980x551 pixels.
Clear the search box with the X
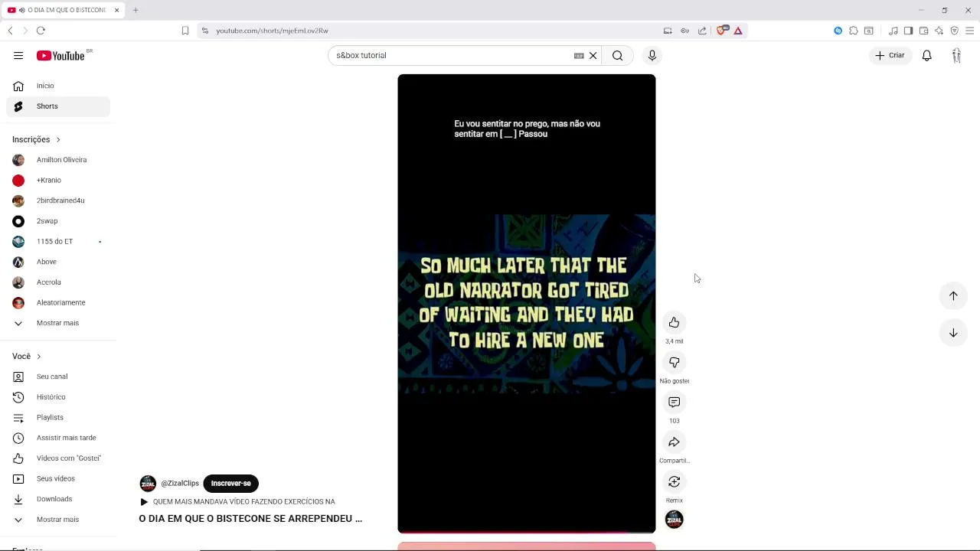pos(593,55)
